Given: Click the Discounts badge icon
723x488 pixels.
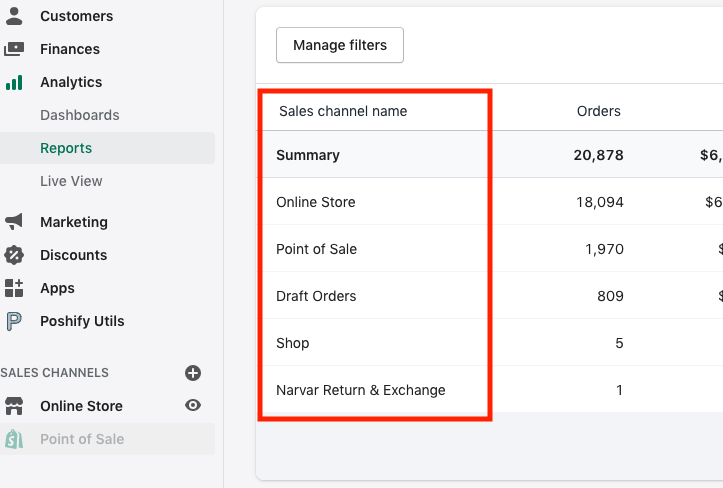Looking at the screenshot, I should (x=14, y=255).
